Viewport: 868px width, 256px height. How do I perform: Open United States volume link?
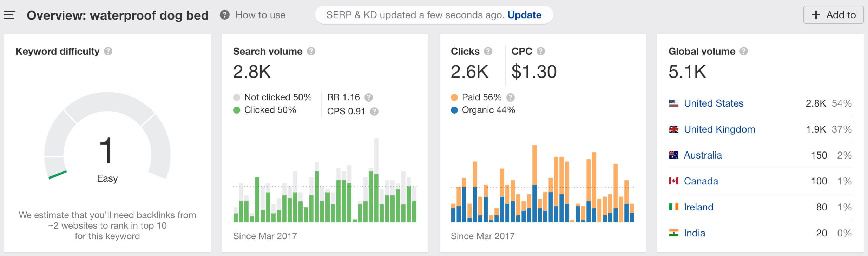click(714, 103)
